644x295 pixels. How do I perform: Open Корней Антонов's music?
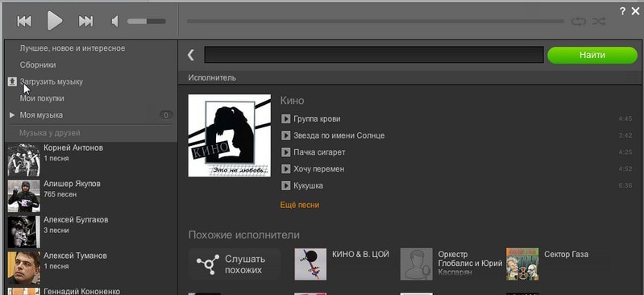point(73,147)
